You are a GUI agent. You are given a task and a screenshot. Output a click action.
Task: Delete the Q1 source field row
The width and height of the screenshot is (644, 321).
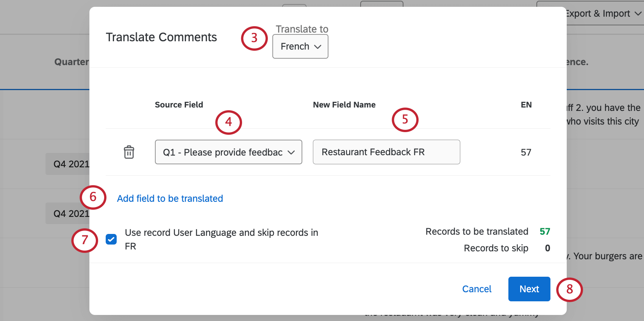click(x=129, y=152)
